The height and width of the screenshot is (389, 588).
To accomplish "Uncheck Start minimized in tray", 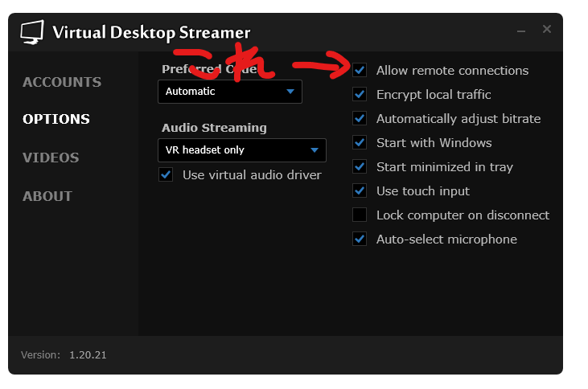I will 360,166.
